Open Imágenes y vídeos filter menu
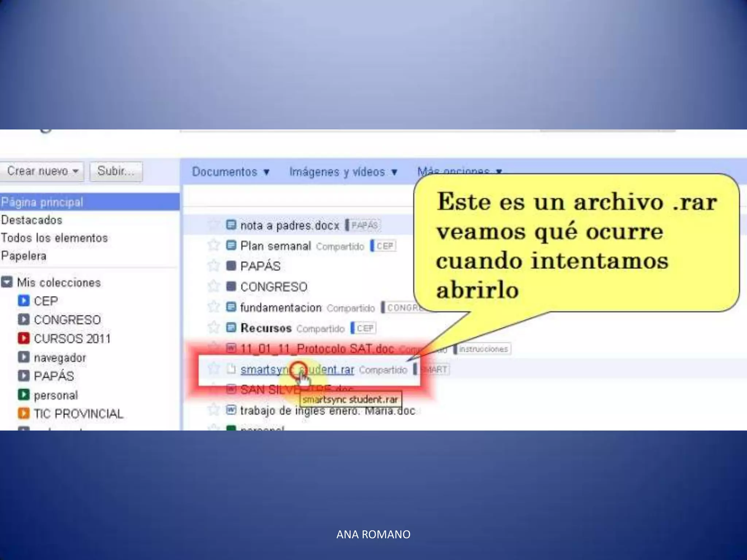 click(343, 172)
